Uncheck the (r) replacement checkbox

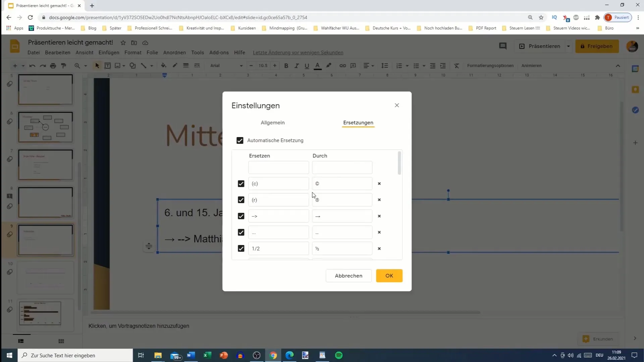[x=241, y=200]
